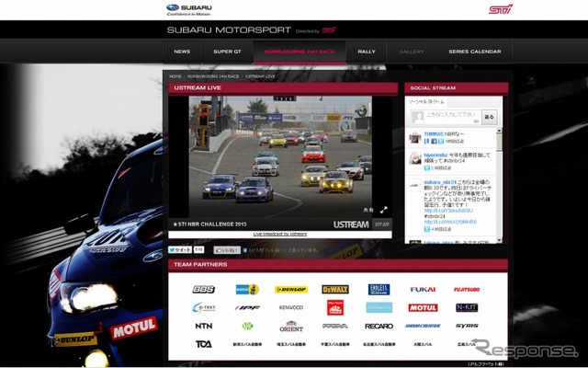Click the Twitter icon under subaru_nbr24's post
Viewport: 588px width, 368px height.
[426, 229]
